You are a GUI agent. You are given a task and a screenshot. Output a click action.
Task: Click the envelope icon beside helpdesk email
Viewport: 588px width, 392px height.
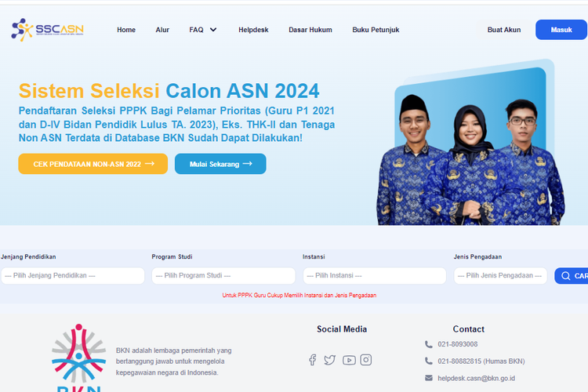pyautogui.click(x=429, y=378)
